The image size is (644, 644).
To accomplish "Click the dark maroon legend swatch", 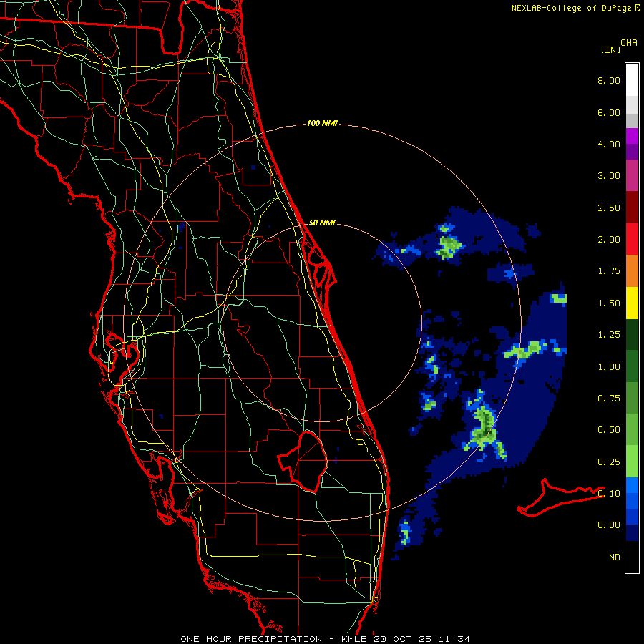I will pyautogui.click(x=632, y=208).
